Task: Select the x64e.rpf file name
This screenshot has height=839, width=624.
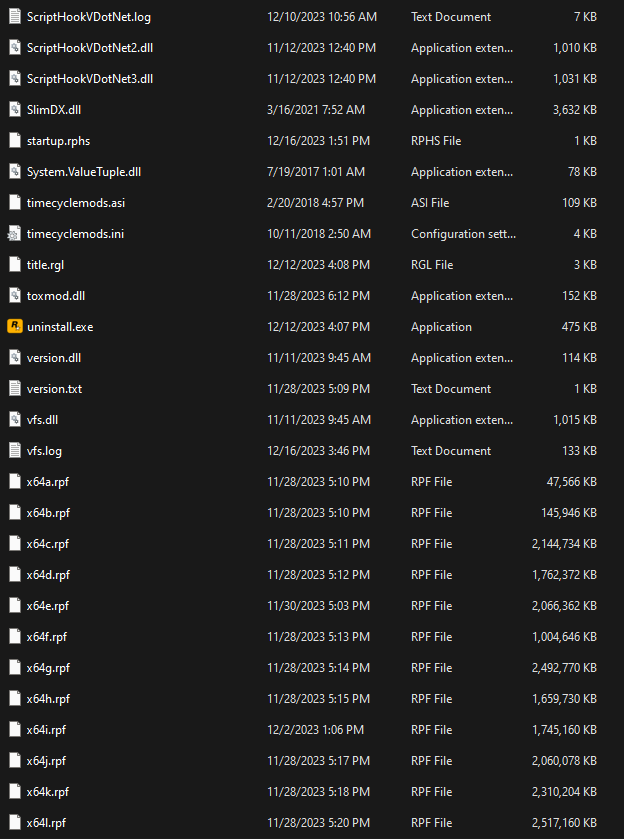Action: point(48,605)
